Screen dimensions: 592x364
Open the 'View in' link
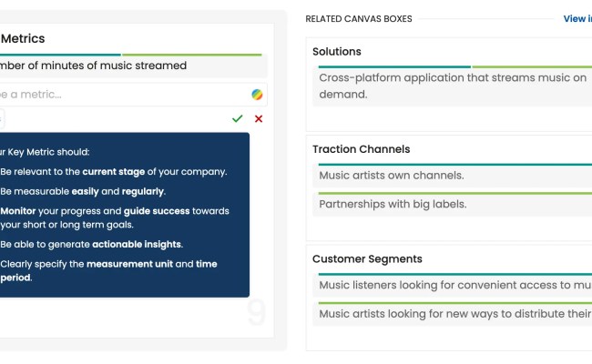point(577,18)
